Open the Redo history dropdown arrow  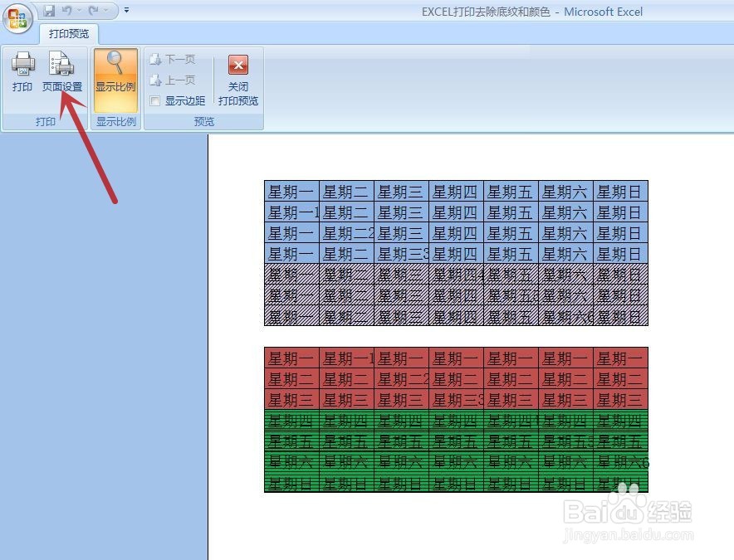(105, 10)
